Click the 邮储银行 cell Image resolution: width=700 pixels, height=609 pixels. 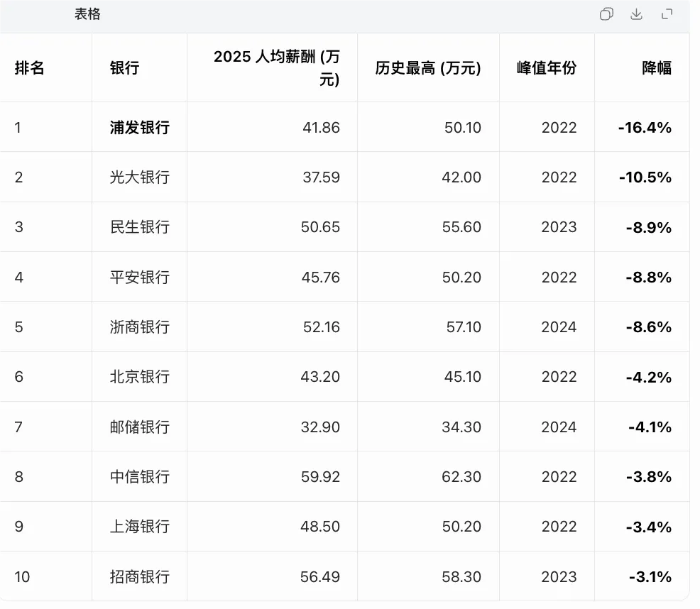(140, 427)
